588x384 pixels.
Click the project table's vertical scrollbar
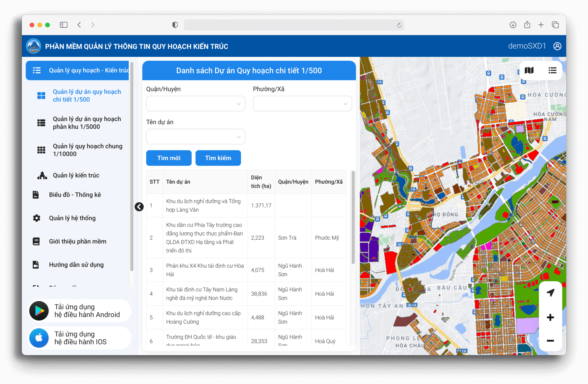[353, 217]
